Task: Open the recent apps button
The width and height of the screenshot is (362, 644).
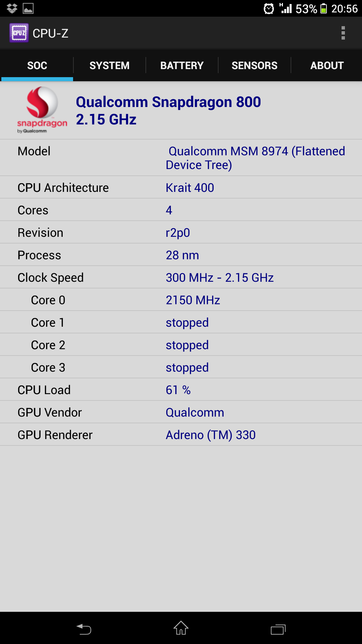Action: tap(278, 629)
